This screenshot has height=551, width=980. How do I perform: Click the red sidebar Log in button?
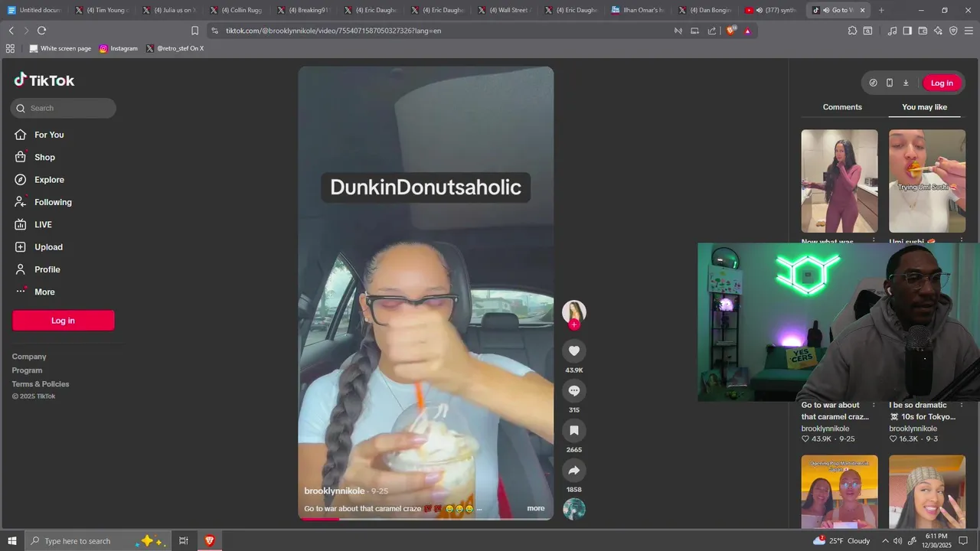pyautogui.click(x=64, y=321)
